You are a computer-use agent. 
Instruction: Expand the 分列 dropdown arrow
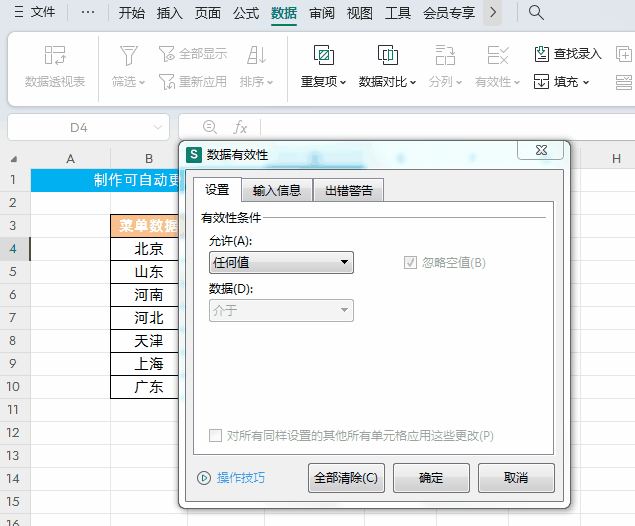[x=459, y=83]
